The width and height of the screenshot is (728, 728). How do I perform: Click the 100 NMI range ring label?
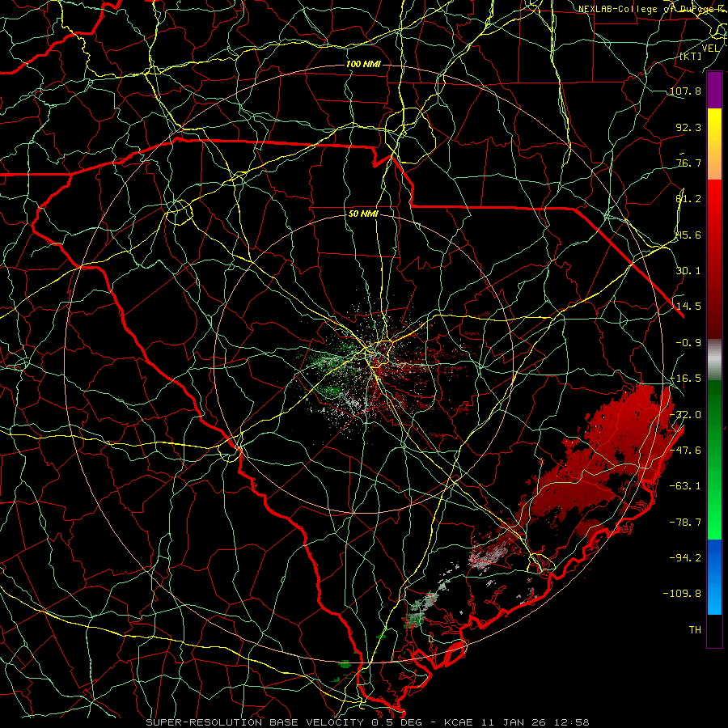(x=363, y=64)
